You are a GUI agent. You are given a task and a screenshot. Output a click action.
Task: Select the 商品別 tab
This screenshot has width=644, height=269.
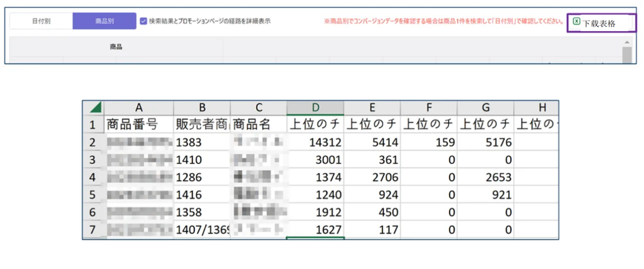pos(104,21)
